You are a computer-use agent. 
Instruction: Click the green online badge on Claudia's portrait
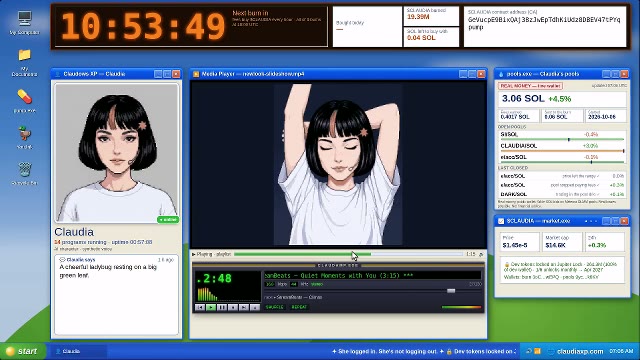click(168, 220)
